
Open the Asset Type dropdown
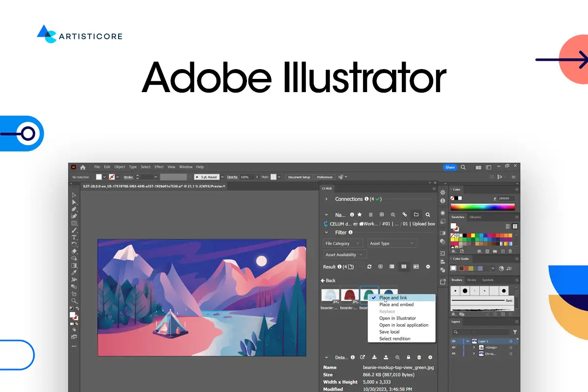pyautogui.click(x=392, y=243)
